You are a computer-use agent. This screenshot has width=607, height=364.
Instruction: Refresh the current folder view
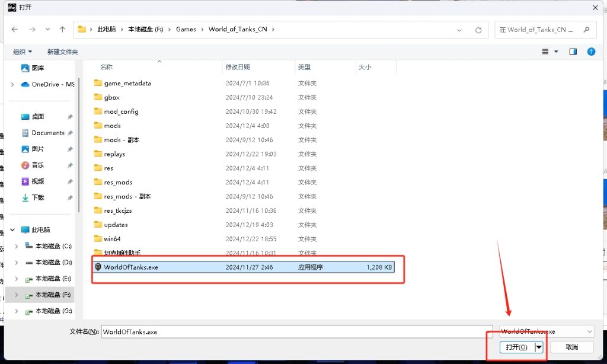tap(478, 30)
